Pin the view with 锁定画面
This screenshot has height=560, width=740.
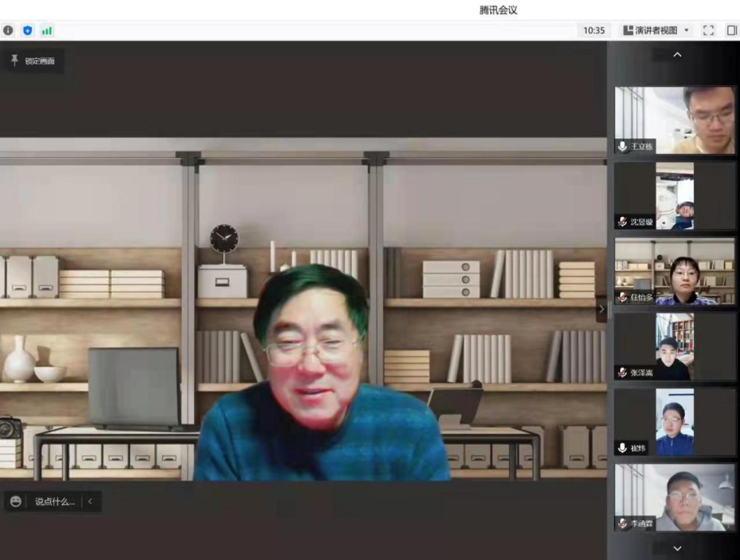coord(33,61)
